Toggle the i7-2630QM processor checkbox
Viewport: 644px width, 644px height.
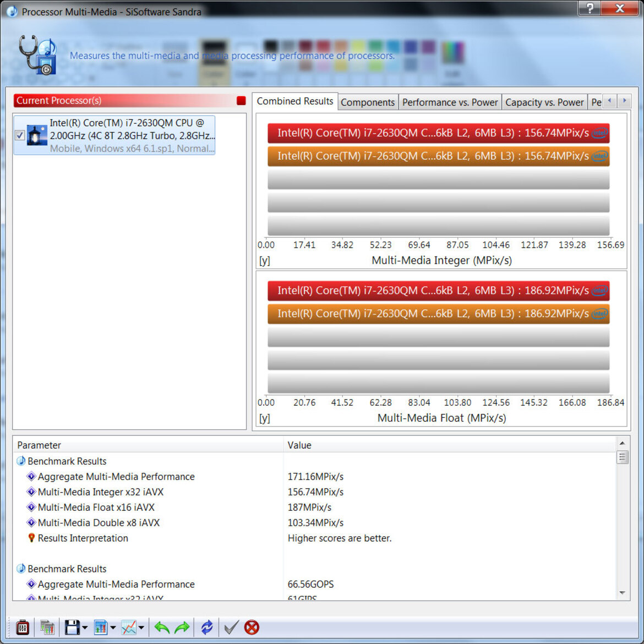click(x=20, y=135)
